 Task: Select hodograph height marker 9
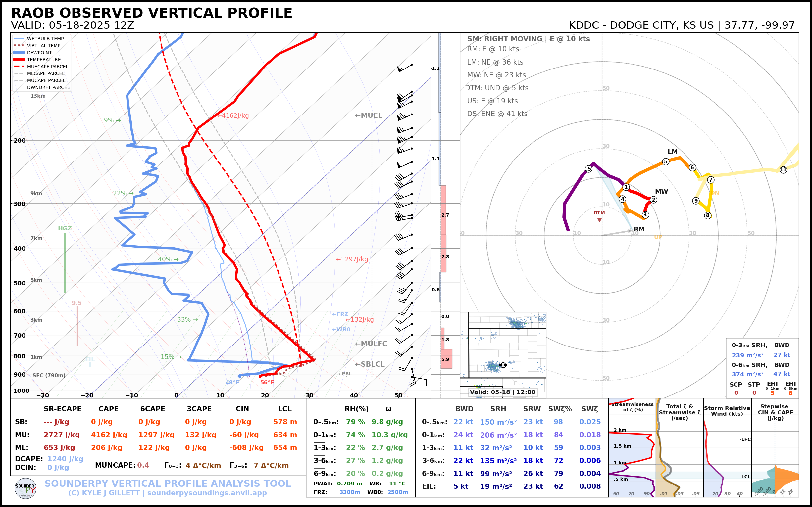[x=696, y=201]
